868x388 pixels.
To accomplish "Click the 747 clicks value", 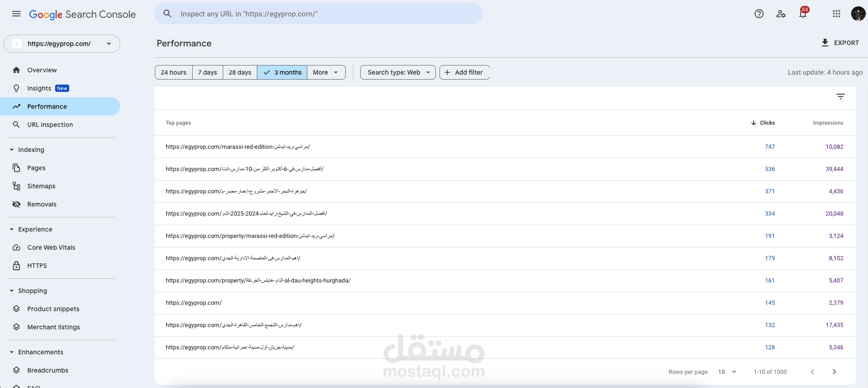I will 770,147.
